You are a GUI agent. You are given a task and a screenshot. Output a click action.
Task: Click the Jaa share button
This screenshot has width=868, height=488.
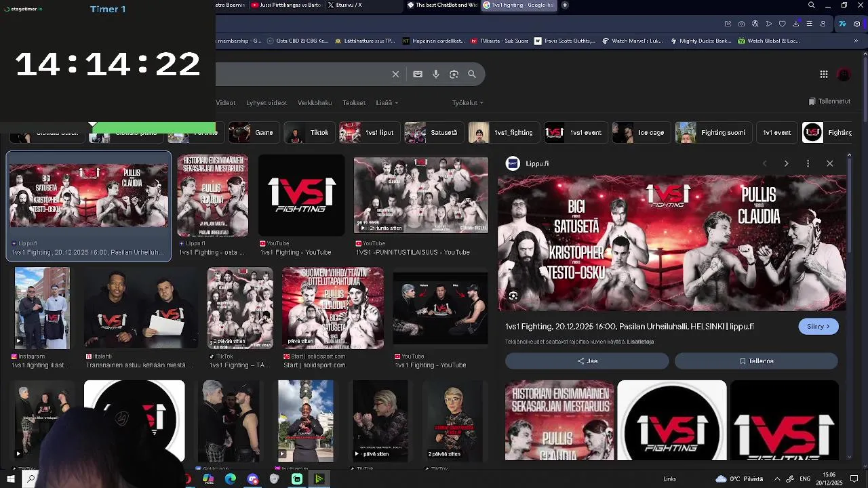pyautogui.click(x=587, y=361)
